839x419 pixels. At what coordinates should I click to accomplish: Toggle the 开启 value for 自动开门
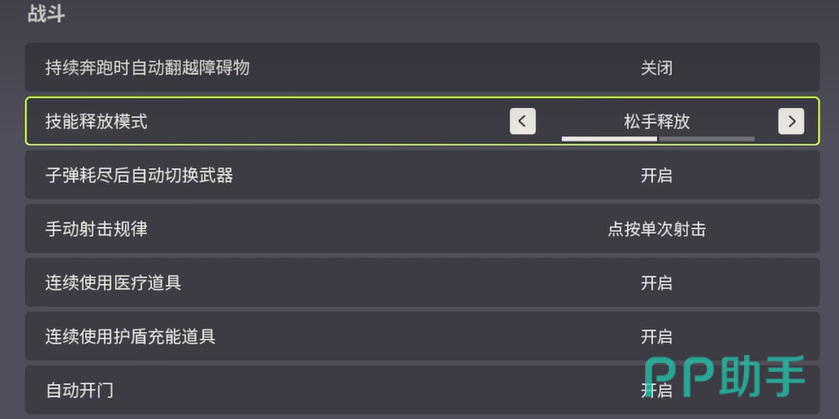pyautogui.click(x=656, y=390)
